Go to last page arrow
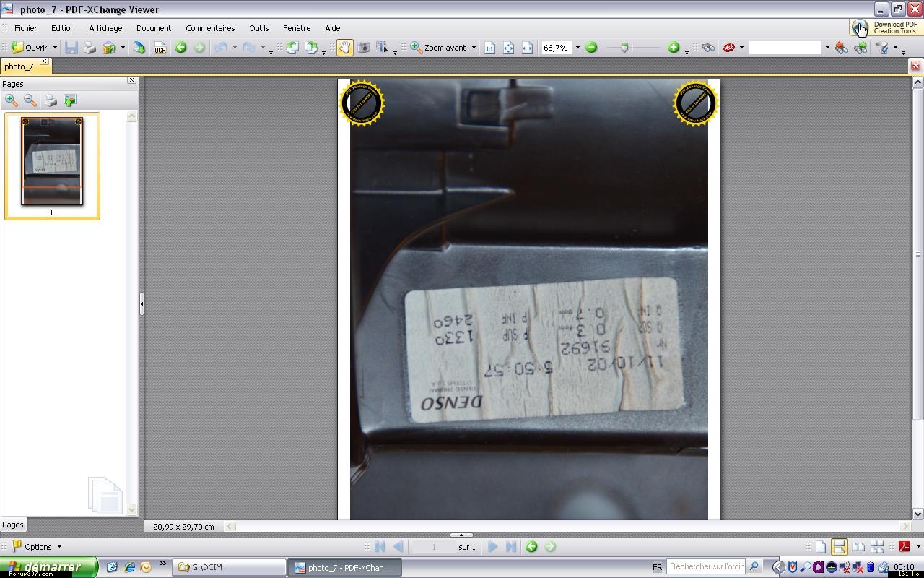The image size is (924, 578). click(511, 547)
